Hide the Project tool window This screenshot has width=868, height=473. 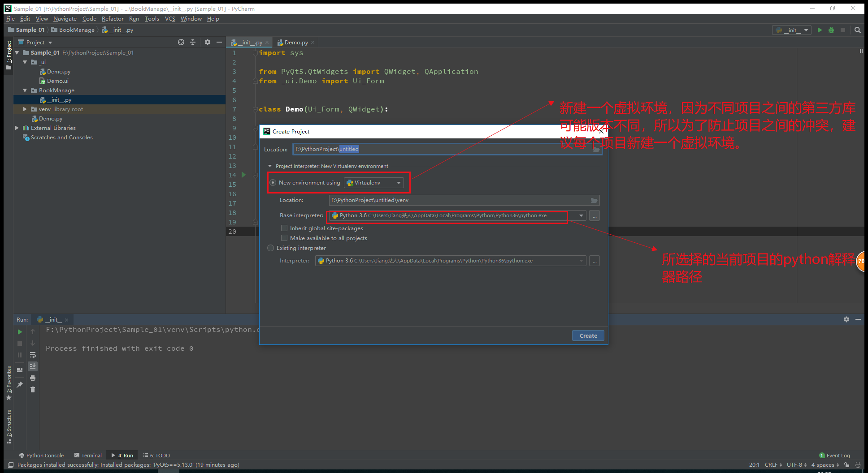pos(219,42)
